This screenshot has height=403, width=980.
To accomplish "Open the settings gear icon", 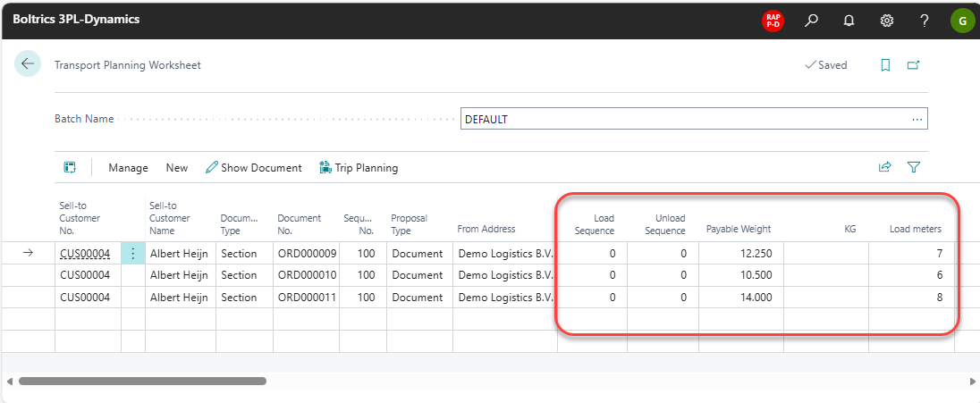I will click(887, 20).
